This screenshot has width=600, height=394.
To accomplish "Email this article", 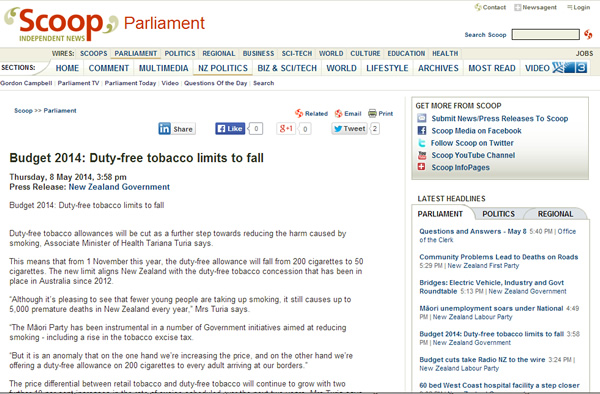I will coord(348,113).
